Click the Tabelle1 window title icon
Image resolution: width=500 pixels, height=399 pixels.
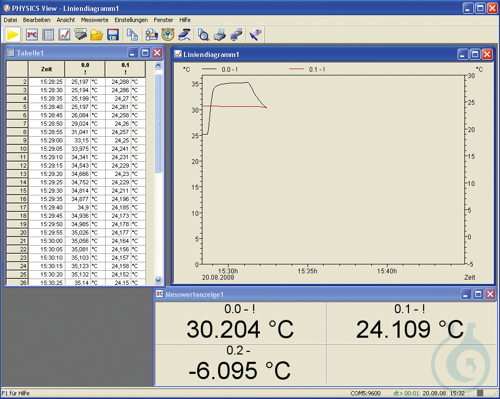[11, 53]
